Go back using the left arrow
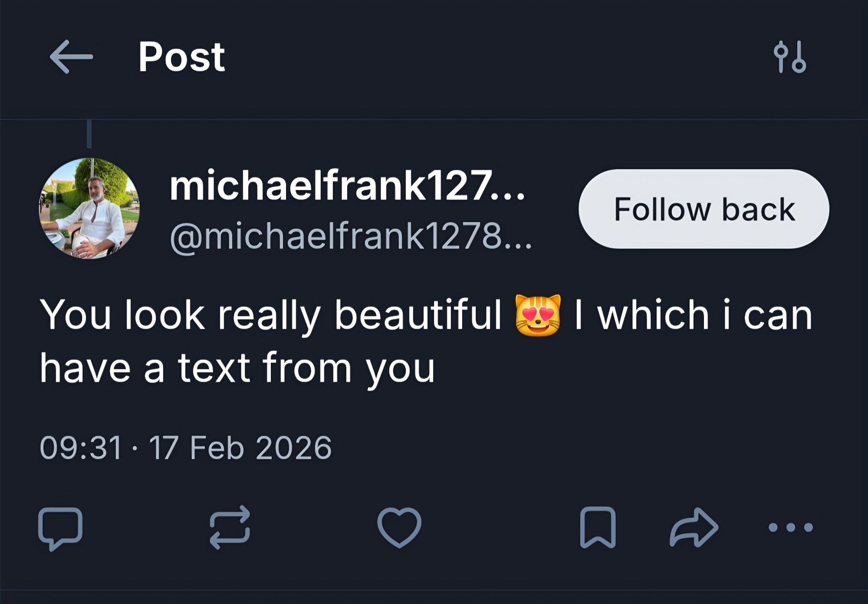 [72, 57]
